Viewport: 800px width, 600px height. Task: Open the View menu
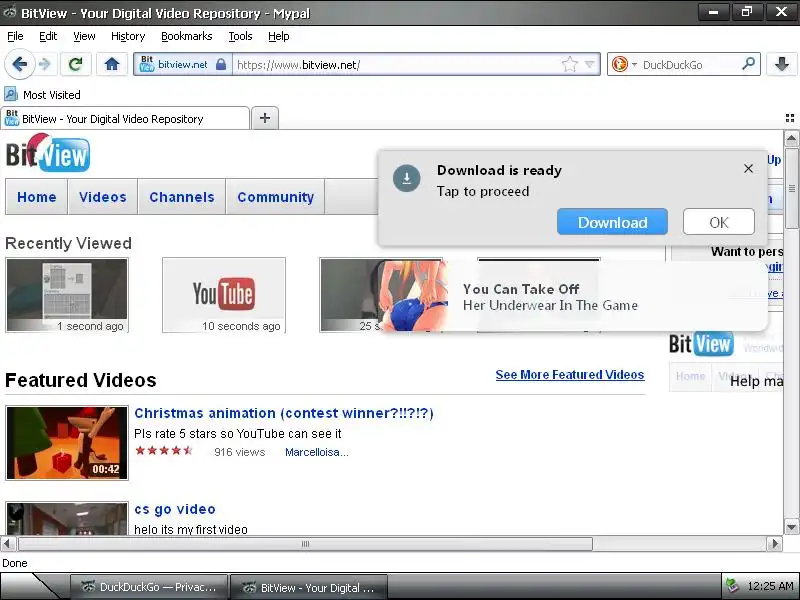tap(84, 36)
